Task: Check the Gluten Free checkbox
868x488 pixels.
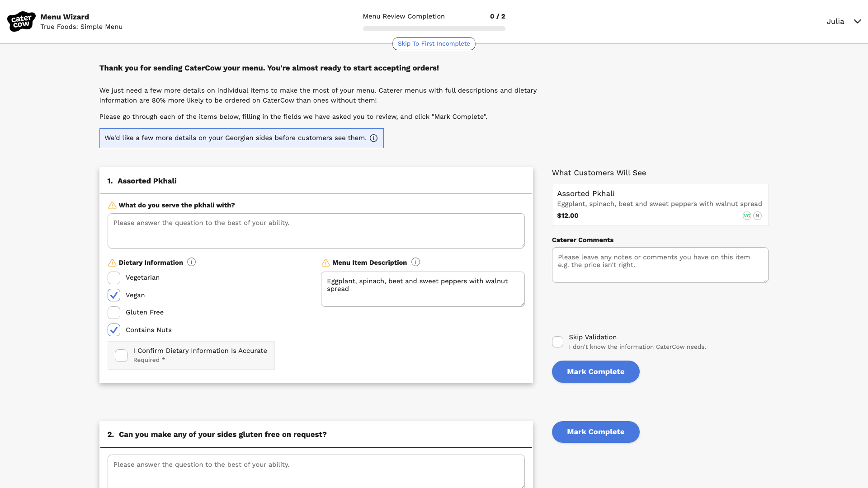Action: 114,313
